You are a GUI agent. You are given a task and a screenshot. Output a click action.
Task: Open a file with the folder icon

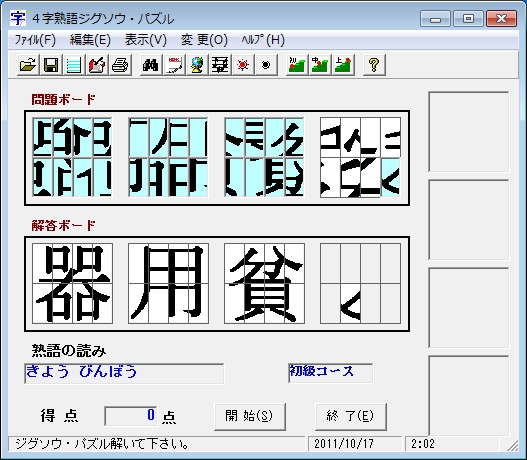[28, 65]
